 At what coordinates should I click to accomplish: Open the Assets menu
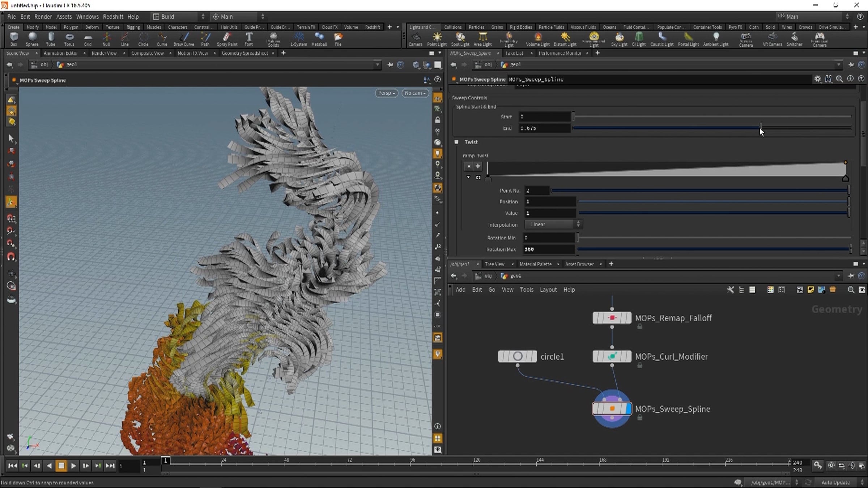[x=64, y=17]
